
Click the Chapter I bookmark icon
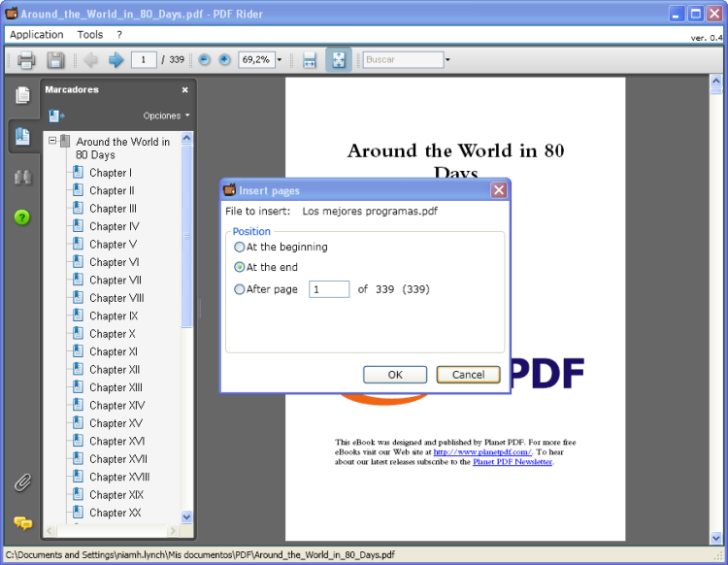(x=79, y=172)
